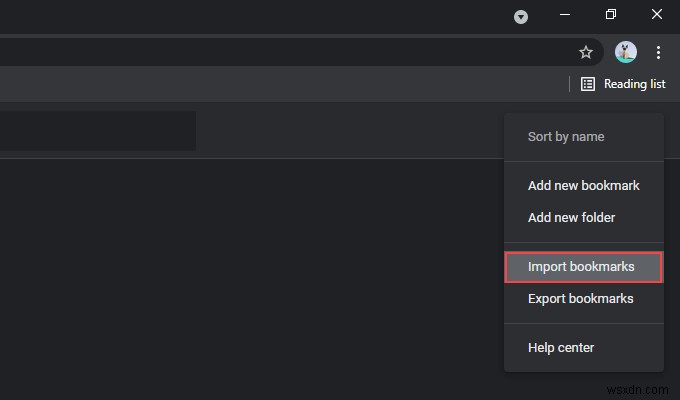Select Export bookmarks
680x400 pixels.
[581, 298]
